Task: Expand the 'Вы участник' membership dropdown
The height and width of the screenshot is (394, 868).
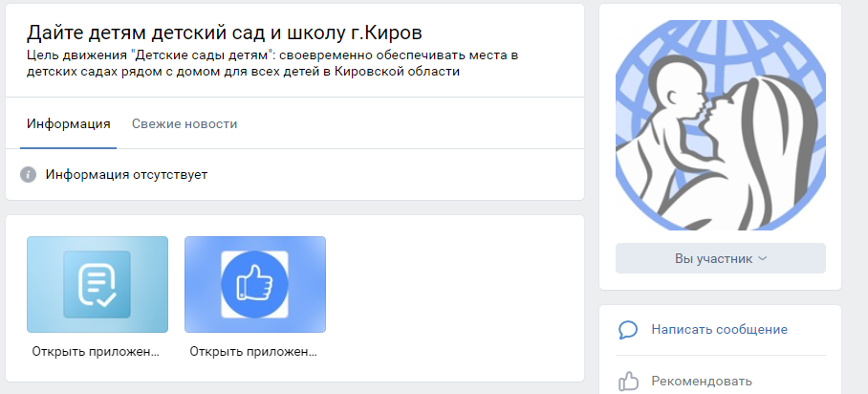Action: pyautogui.click(x=721, y=258)
